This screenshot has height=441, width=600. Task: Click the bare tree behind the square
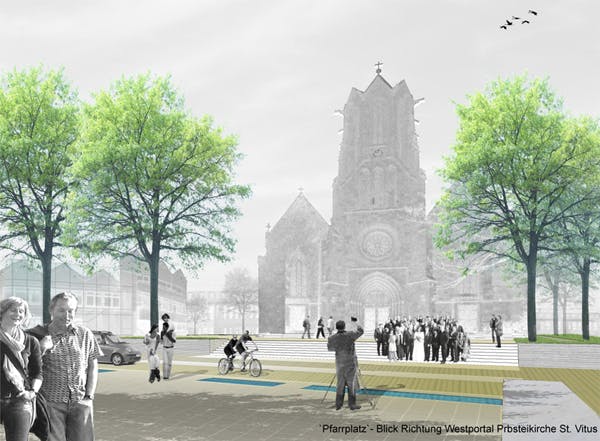click(240, 293)
